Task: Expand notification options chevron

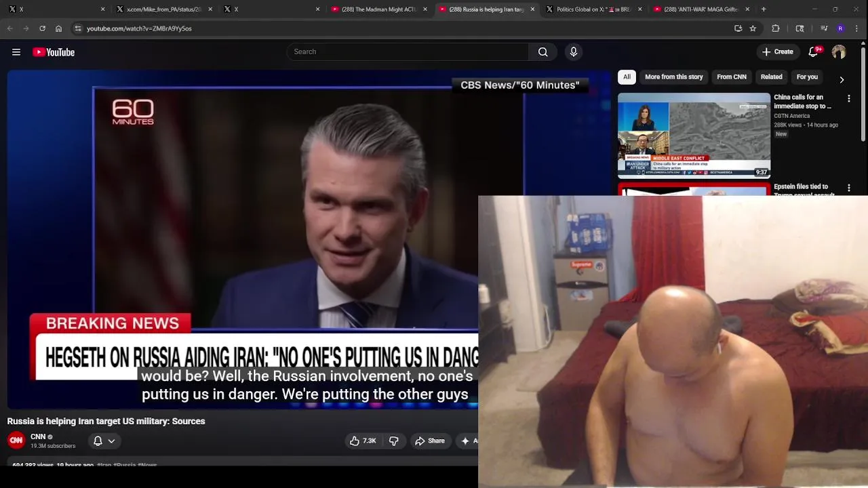Action: [112, 441]
